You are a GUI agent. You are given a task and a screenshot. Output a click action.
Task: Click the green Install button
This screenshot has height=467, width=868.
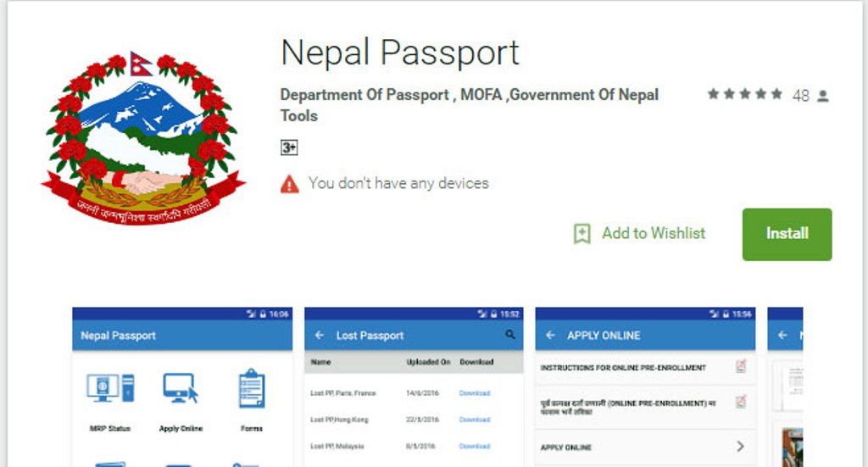(787, 234)
